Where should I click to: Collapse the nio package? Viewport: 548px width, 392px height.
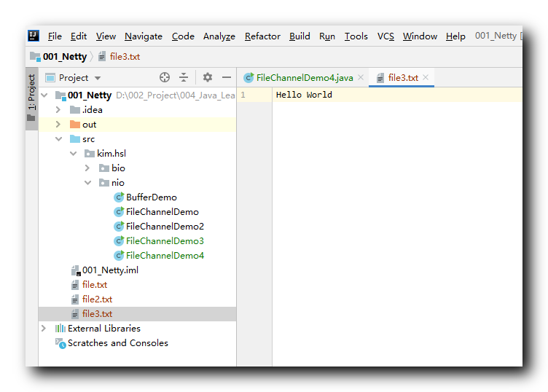88,183
